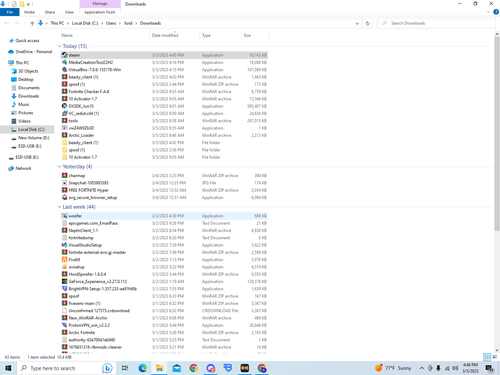Viewport: 500px width, 375px height.
Task: Select the HwidSpoofer-1.6.0.4 archive
Action: [164, 274]
